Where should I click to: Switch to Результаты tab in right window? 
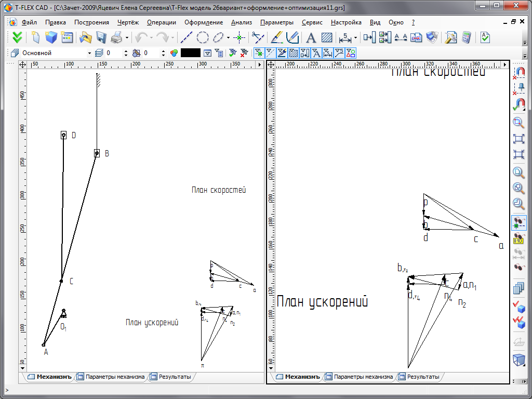419,377
